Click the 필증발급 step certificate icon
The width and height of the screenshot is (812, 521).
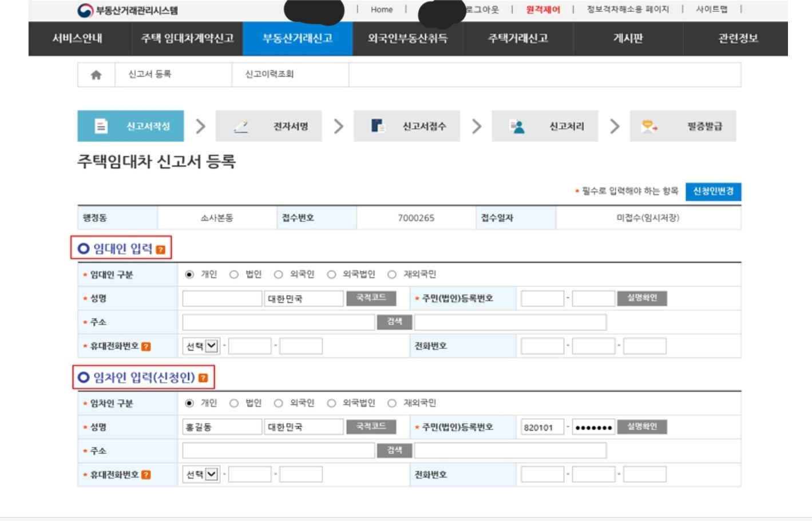[649, 126]
